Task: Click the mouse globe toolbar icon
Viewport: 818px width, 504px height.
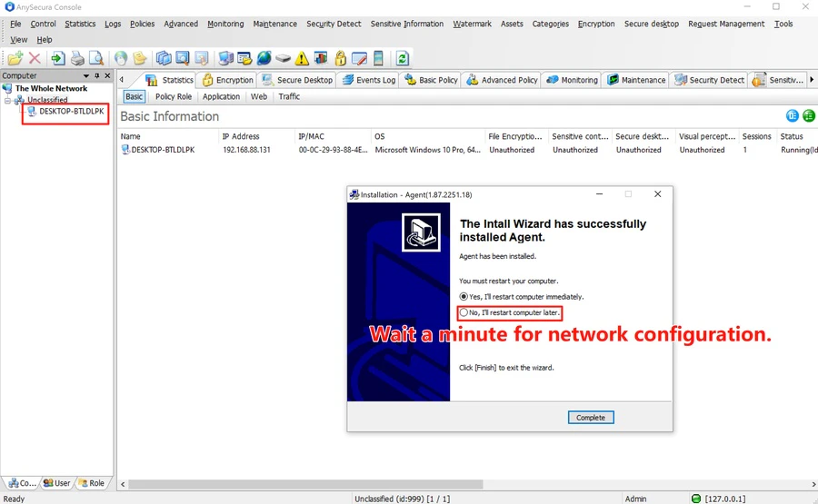Action: pyautogui.click(x=121, y=58)
